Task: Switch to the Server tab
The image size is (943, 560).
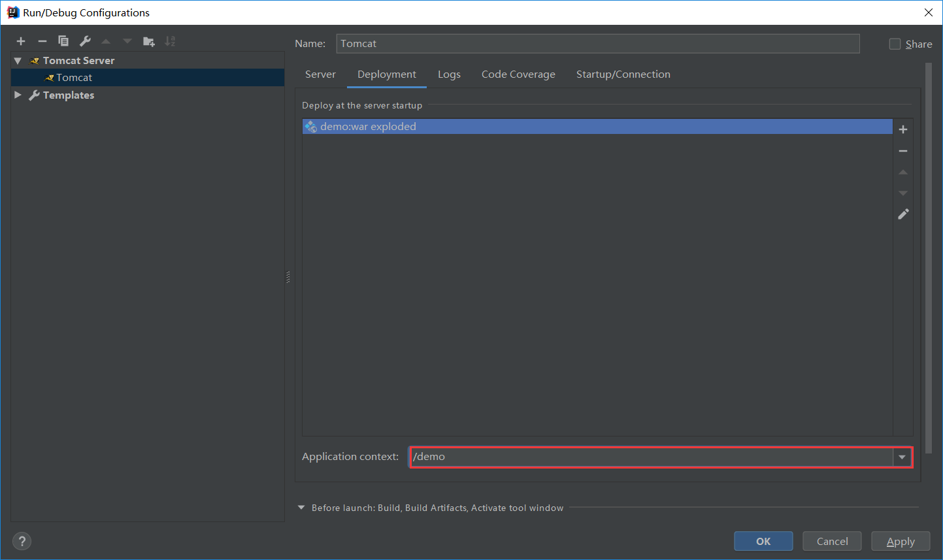Action: pyautogui.click(x=320, y=74)
